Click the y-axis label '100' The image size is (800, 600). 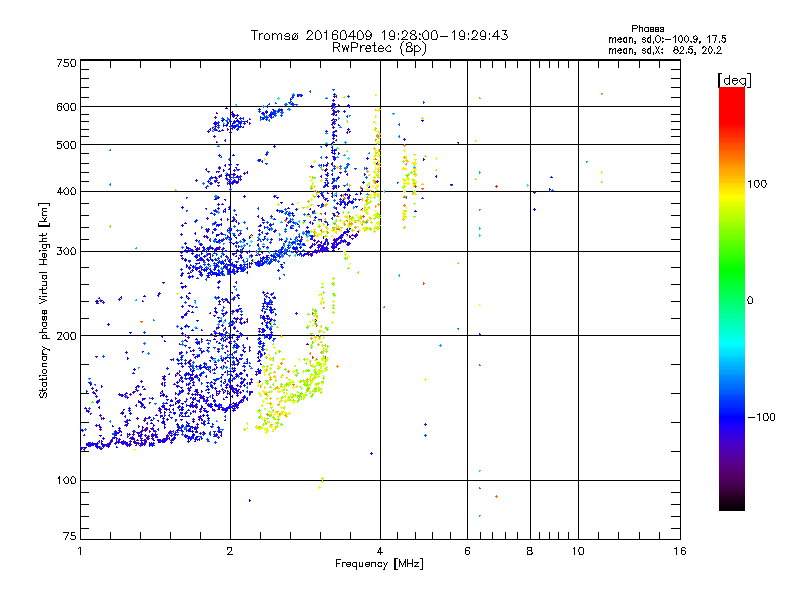click(x=67, y=480)
